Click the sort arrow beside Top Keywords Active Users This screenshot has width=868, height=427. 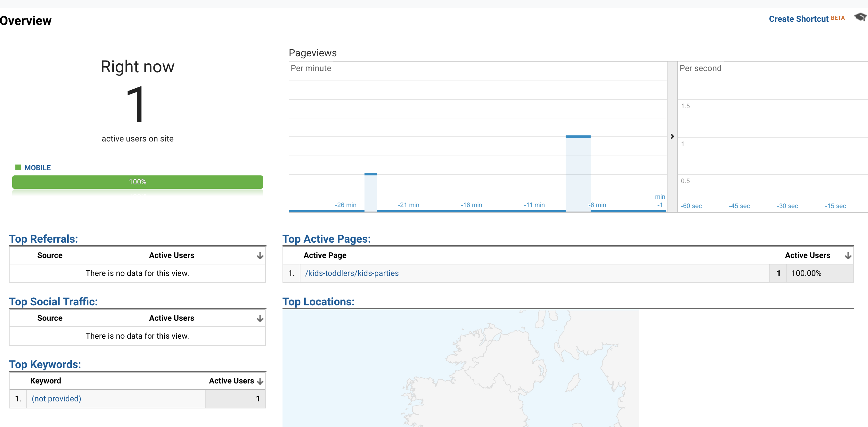[x=260, y=381]
